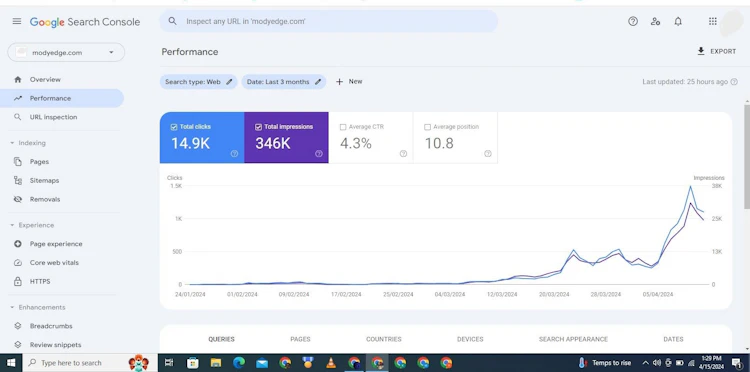Open Mail app from taskbar
Viewport: 750px width, 372px height.
[262, 363]
